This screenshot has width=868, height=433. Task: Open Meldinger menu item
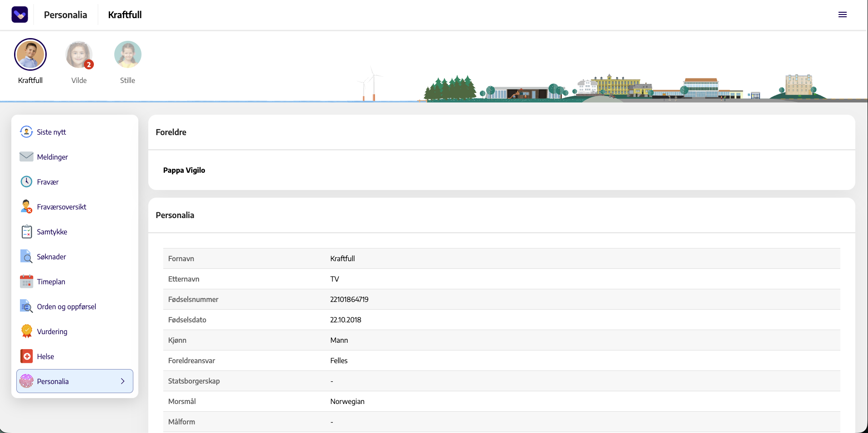[75, 157]
